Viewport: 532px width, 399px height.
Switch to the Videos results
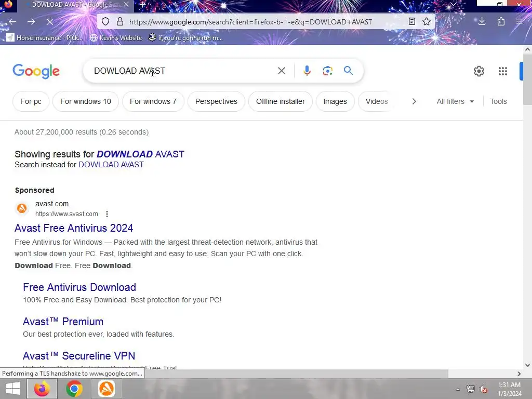click(377, 101)
